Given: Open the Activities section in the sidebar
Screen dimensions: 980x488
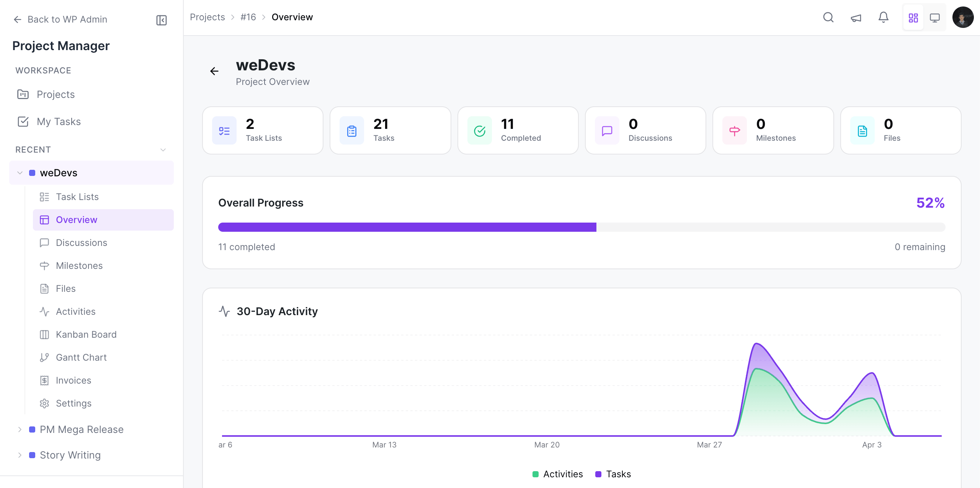Looking at the screenshot, I should coord(76,311).
